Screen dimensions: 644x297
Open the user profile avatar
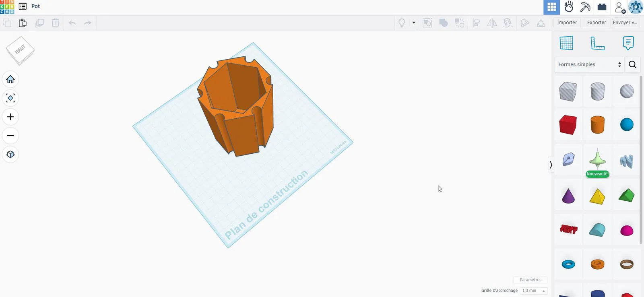[x=636, y=7]
